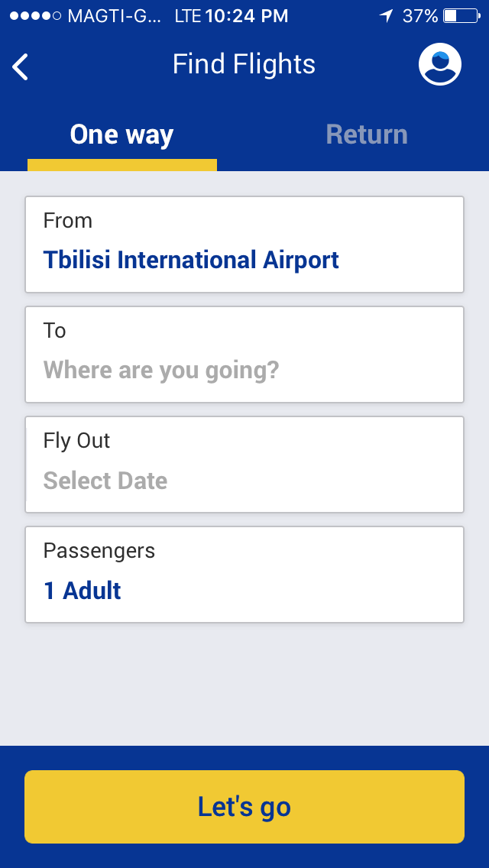Open the Select Date picker
The image size is (489, 868).
(x=105, y=481)
